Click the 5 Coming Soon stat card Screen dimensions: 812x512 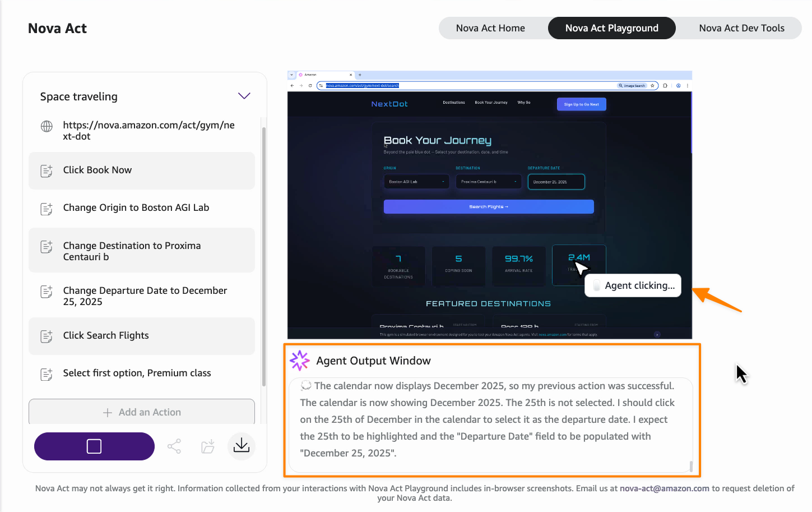click(458, 266)
